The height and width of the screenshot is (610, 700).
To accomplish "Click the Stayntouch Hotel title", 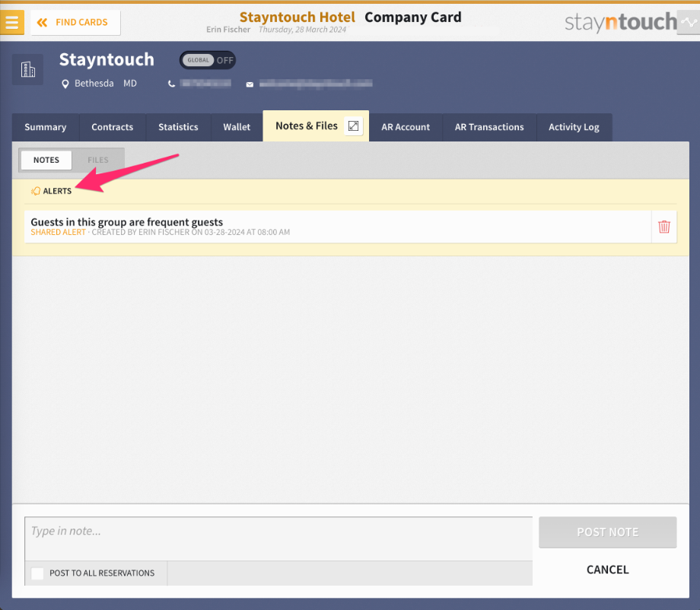I will pos(297,17).
